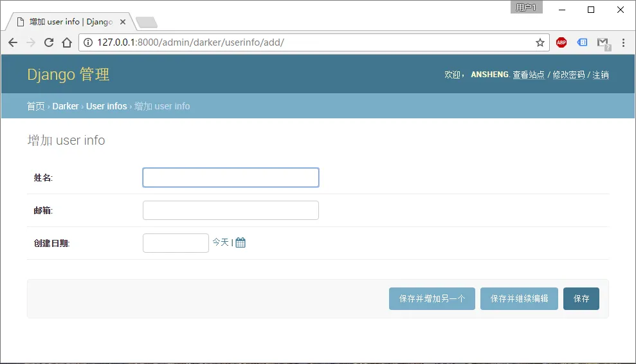Viewport: 636px width, 364px height.
Task: Open the calendar date picker icon
Action: tap(241, 242)
